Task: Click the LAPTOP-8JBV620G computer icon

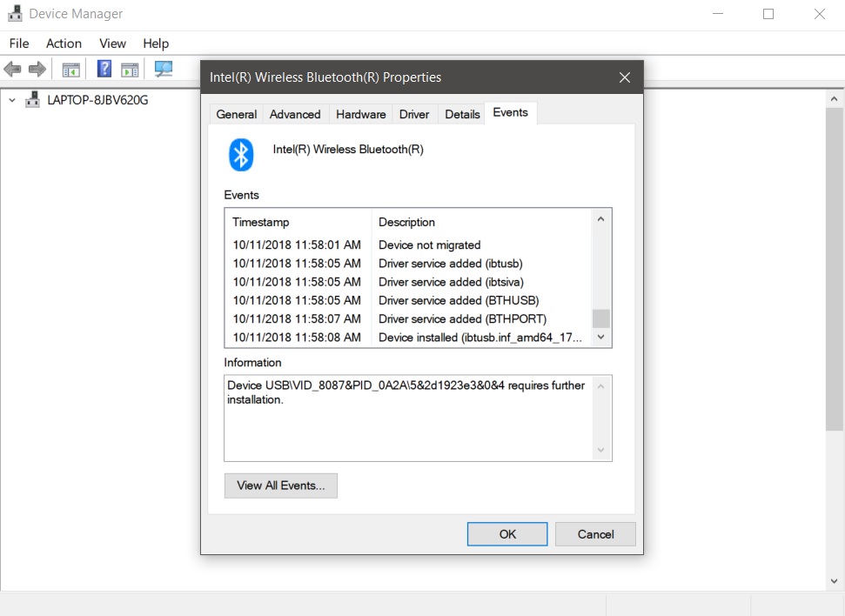Action: point(32,99)
